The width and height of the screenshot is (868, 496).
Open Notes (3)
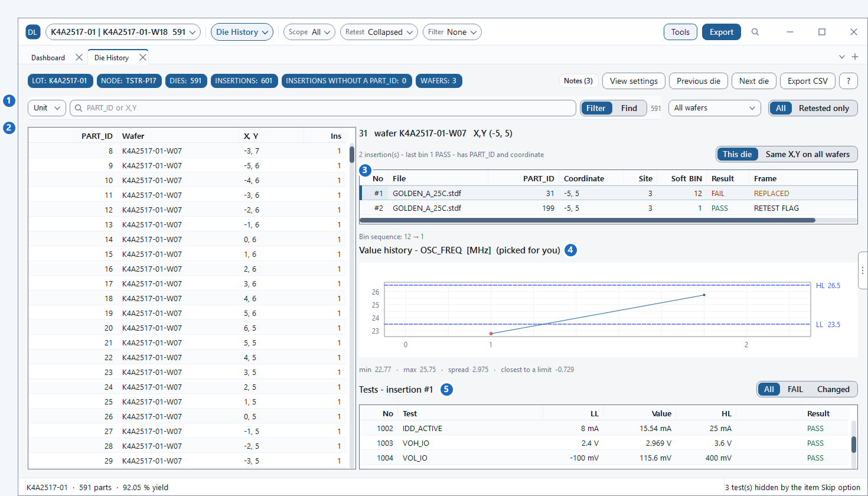coord(578,81)
